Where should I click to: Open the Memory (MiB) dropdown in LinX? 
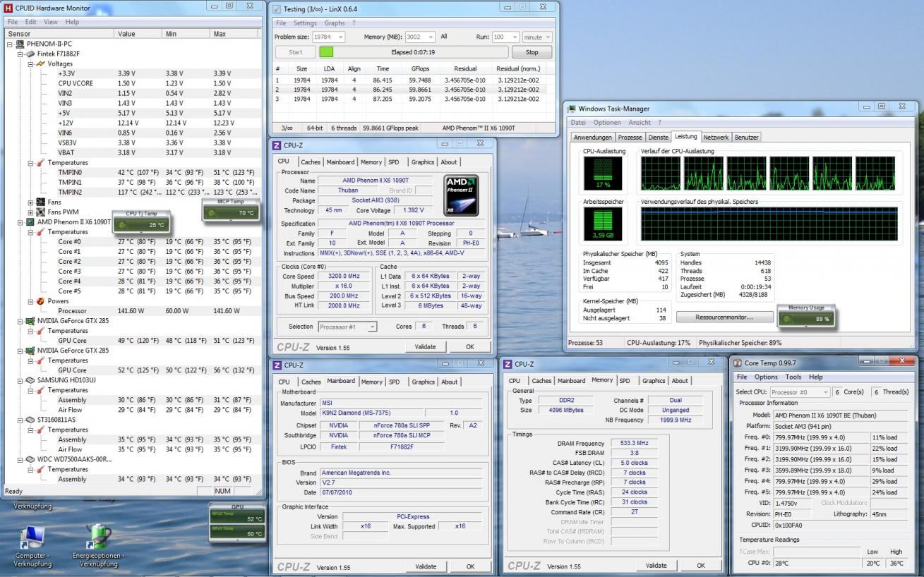[430, 37]
